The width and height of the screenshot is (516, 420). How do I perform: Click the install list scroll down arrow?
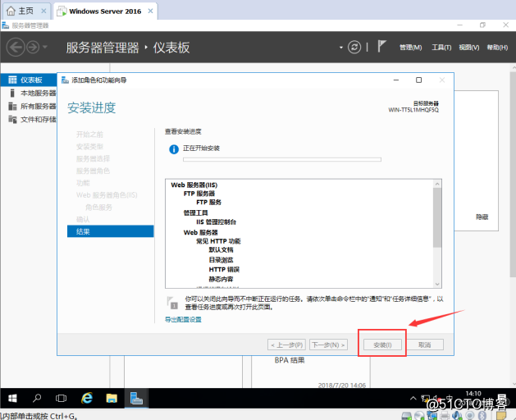437,284
